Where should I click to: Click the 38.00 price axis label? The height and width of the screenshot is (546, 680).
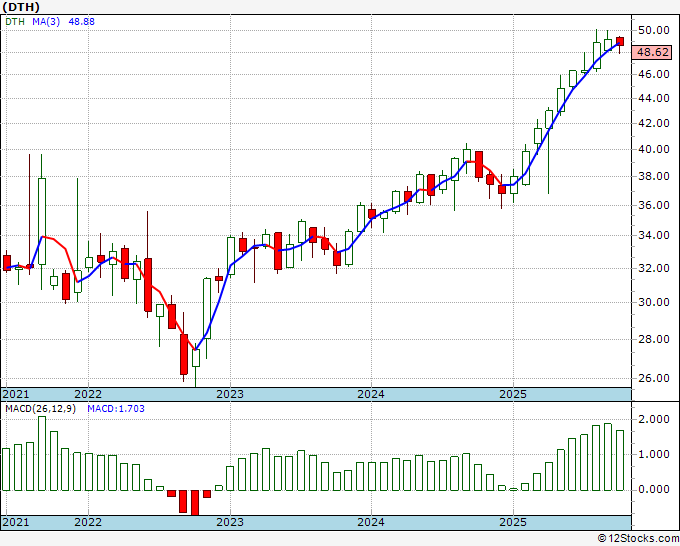click(x=654, y=176)
